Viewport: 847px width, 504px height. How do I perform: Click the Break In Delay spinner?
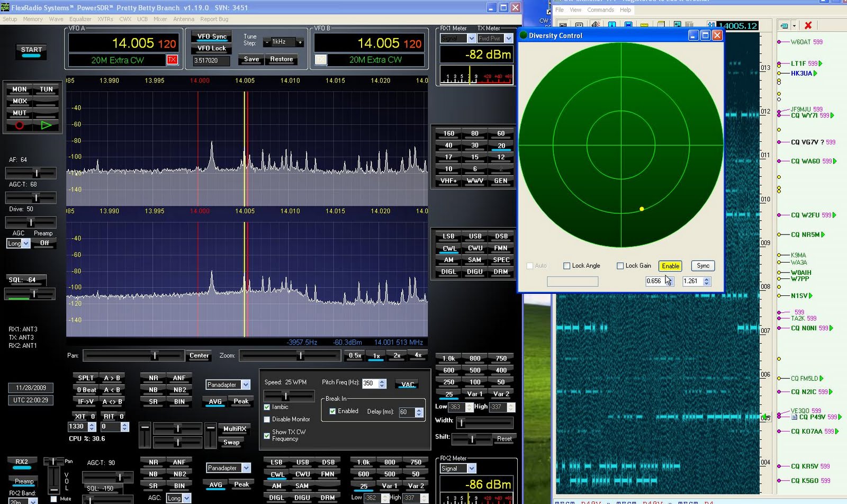[419, 412]
